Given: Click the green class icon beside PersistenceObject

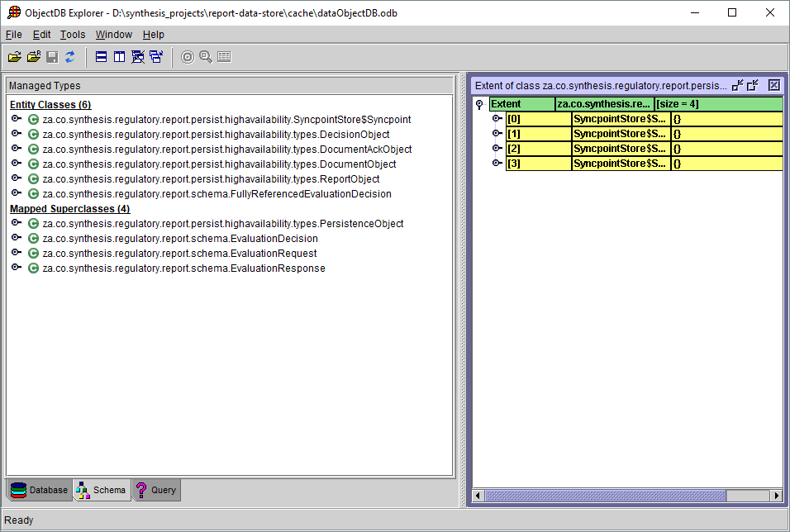Looking at the screenshot, I should click(33, 224).
